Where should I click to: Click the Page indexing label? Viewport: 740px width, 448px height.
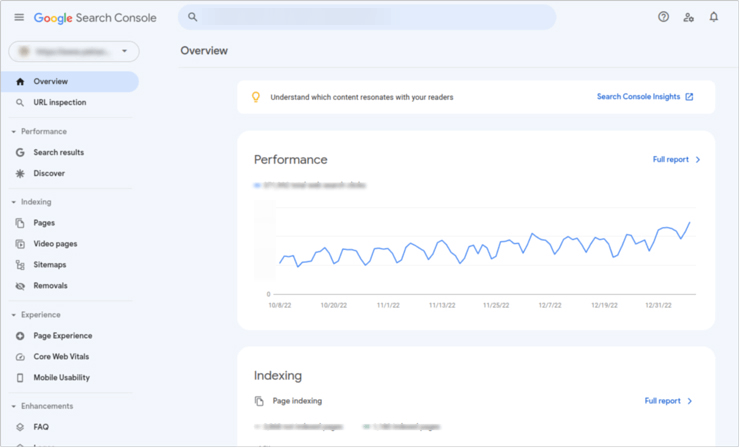click(297, 401)
